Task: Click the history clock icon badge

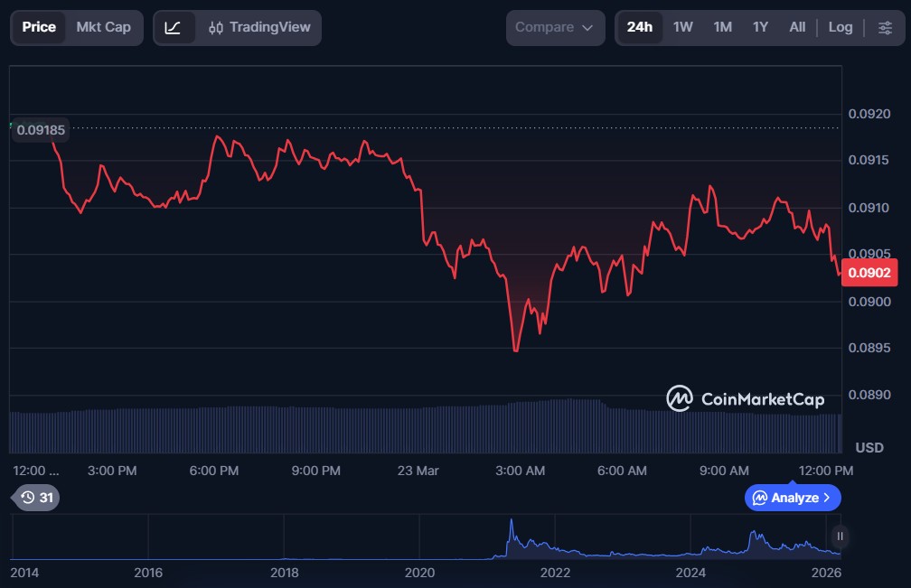Action: pos(36,497)
